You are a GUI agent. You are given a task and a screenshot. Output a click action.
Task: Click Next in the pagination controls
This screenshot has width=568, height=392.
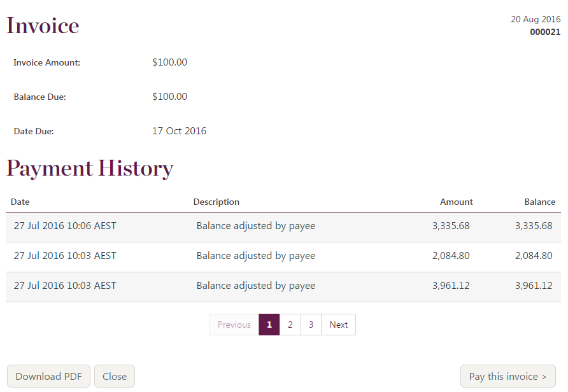338,325
